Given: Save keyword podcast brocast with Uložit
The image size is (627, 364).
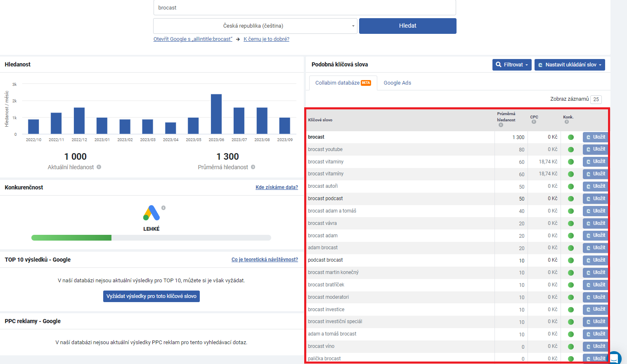Looking at the screenshot, I should tap(596, 260).
